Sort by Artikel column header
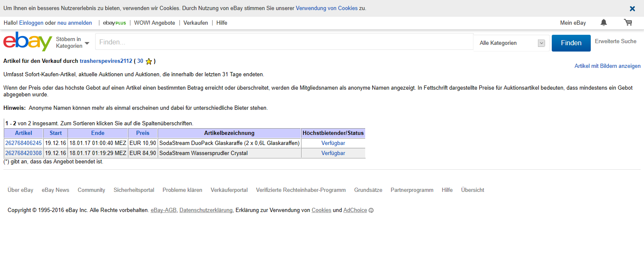This screenshot has height=274, width=644. 23,133
